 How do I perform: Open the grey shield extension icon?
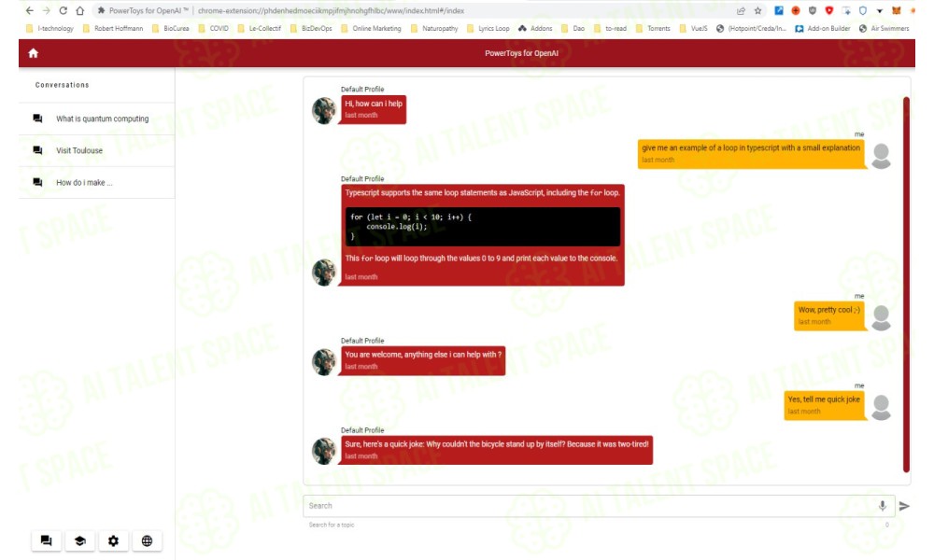coord(812,10)
